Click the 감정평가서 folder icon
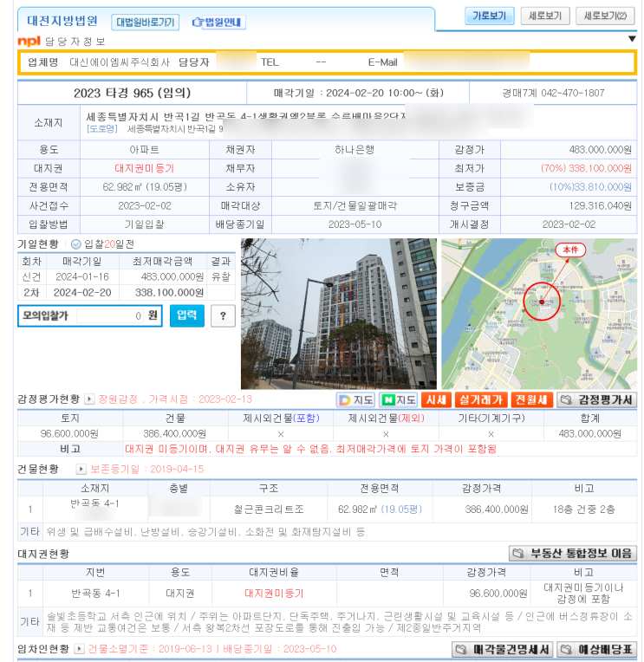The image size is (644, 662). pos(566,399)
